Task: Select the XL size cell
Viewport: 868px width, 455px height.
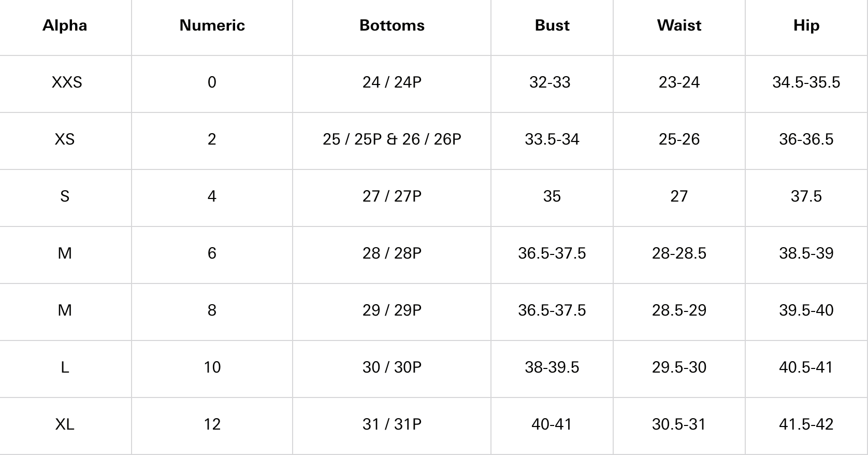Action: (65, 424)
